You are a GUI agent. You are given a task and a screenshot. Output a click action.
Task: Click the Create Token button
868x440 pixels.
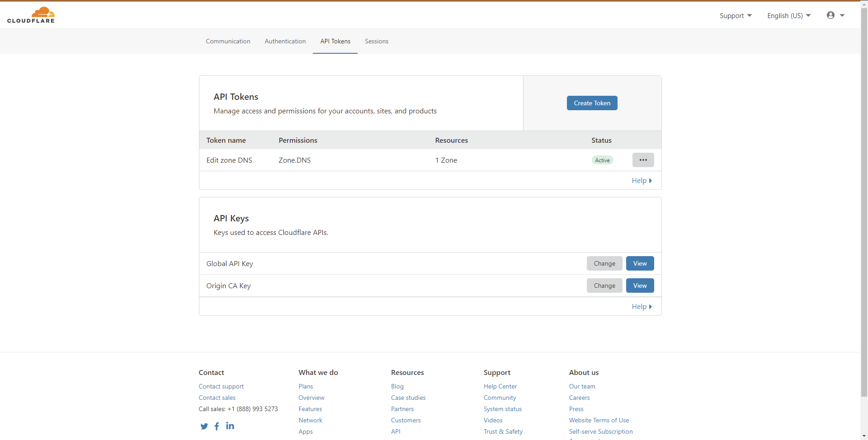592,103
